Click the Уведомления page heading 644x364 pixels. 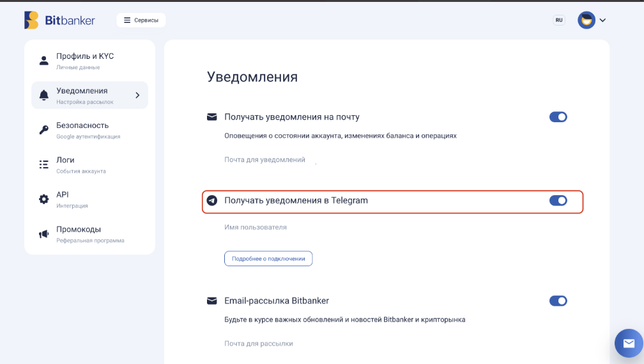coord(252,77)
